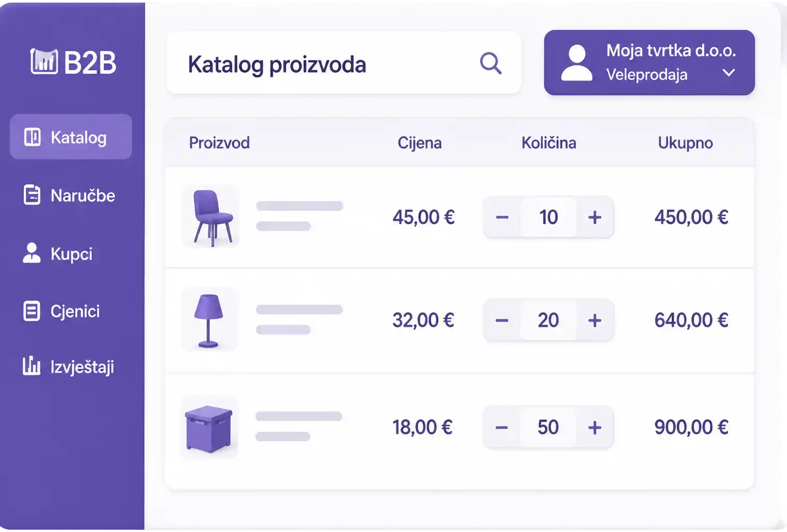Increase lamp quantity with plus button
787x532 pixels.
click(595, 320)
